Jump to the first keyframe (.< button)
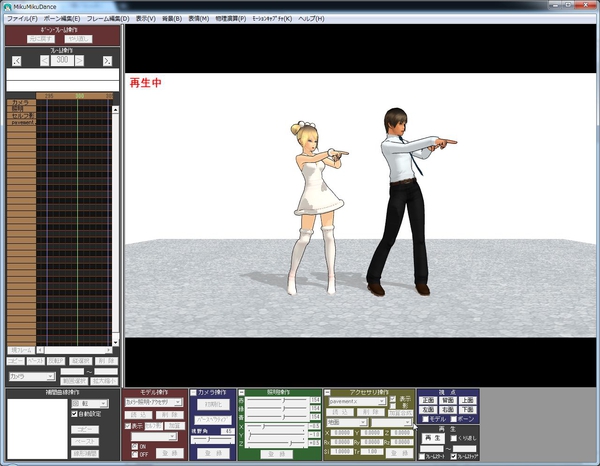Screen dimensions: 600x466 pyautogui.click(x=16, y=61)
